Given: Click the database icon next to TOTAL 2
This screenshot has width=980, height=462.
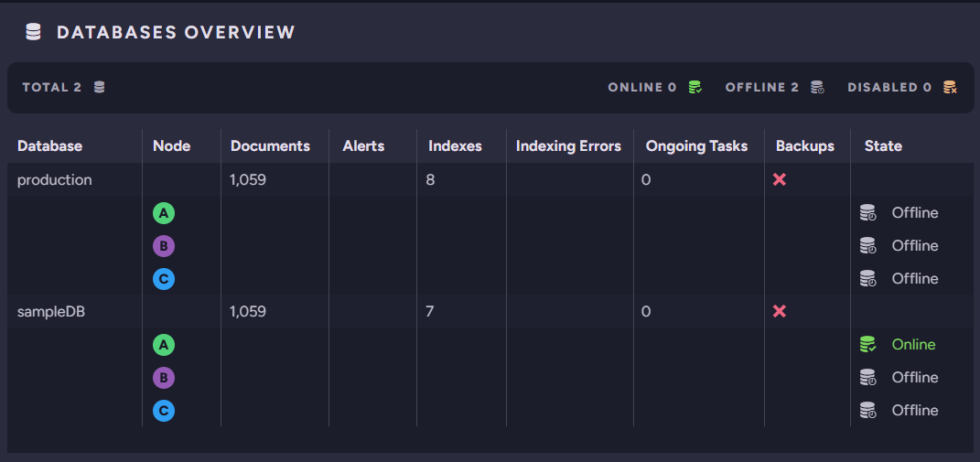Looking at the screenshot, I should pos(100,88).
